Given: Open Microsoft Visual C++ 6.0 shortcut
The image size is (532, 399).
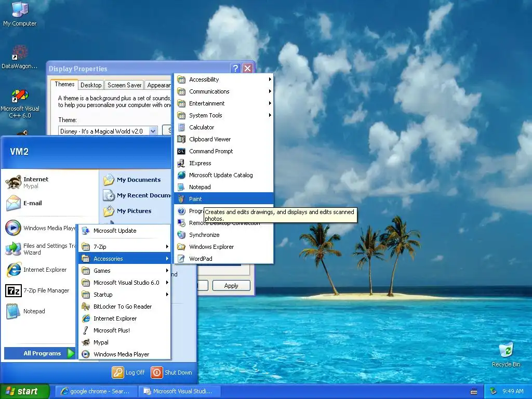Looking at the screenshot, I should click(x=20, y=103).
